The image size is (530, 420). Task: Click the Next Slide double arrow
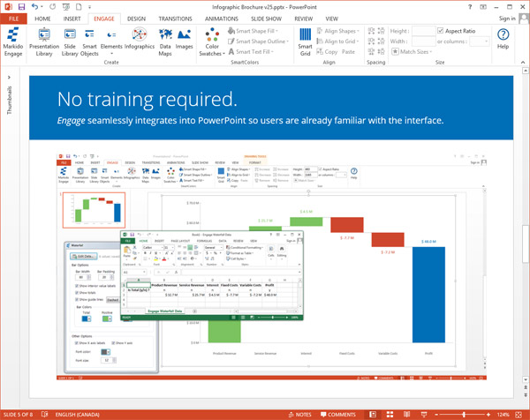pos(526,394)
